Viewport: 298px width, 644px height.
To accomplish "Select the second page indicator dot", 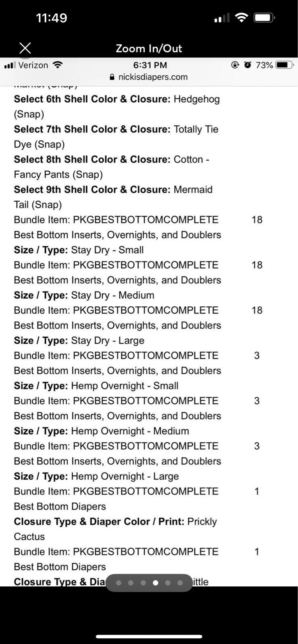I will (x=130, y=582).
